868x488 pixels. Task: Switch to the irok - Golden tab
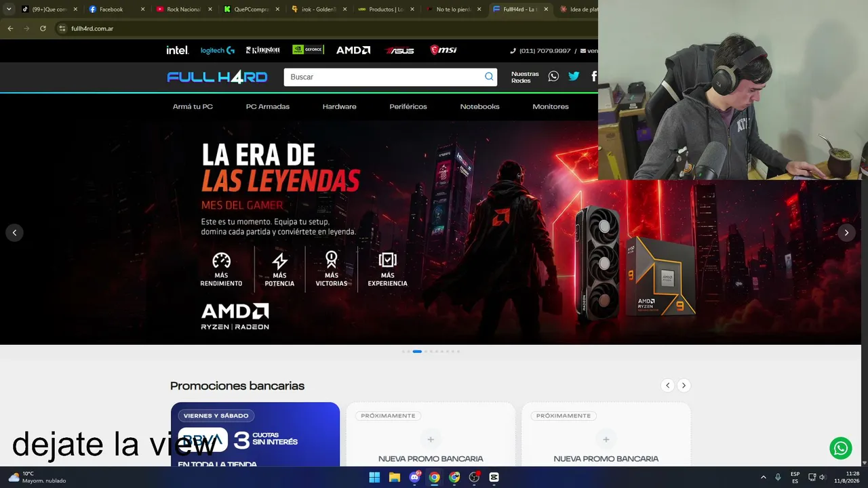(319, 9)
